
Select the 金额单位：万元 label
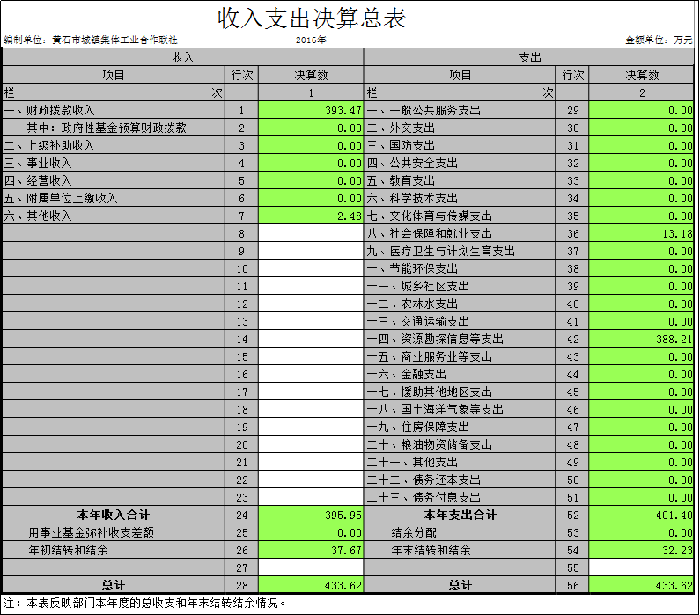[659, 40]
